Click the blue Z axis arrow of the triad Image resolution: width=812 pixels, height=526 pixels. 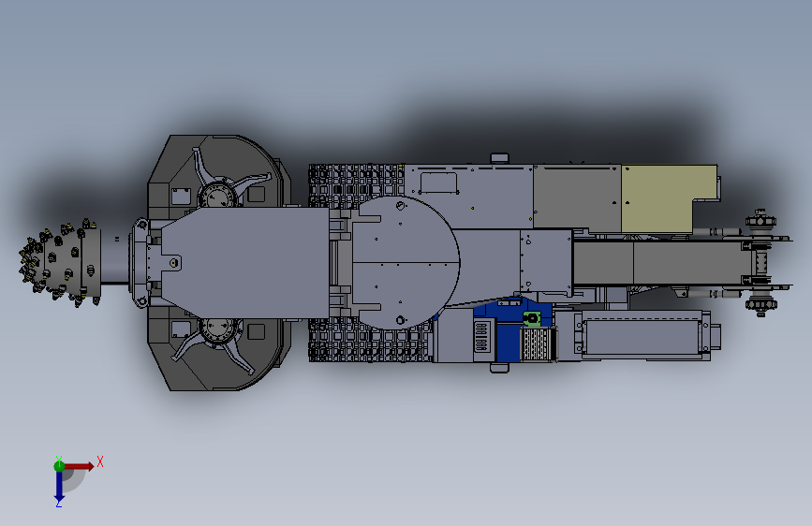click(59, 486)
